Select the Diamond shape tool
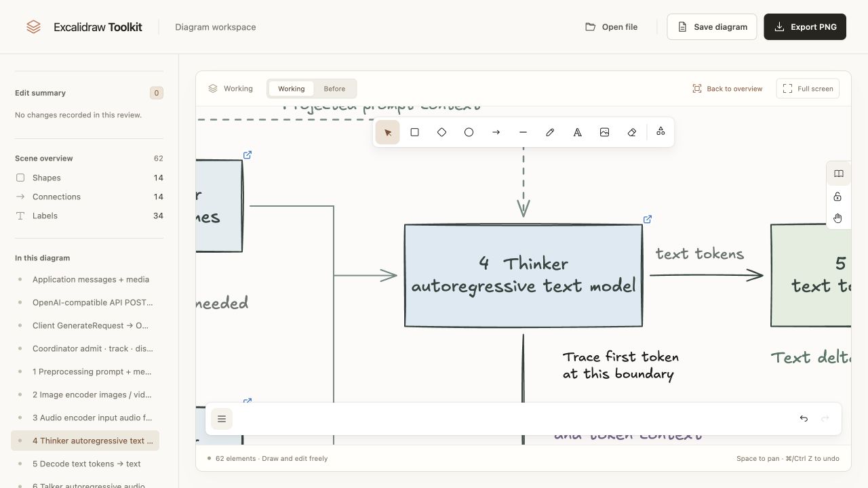Screen dimensions: 868x488 tap(442, 132)
